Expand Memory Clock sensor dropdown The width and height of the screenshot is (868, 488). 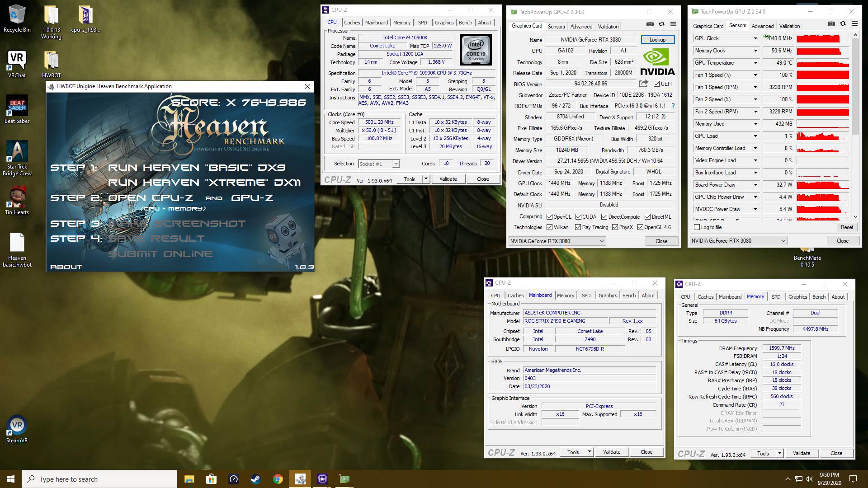coord(755,51)
